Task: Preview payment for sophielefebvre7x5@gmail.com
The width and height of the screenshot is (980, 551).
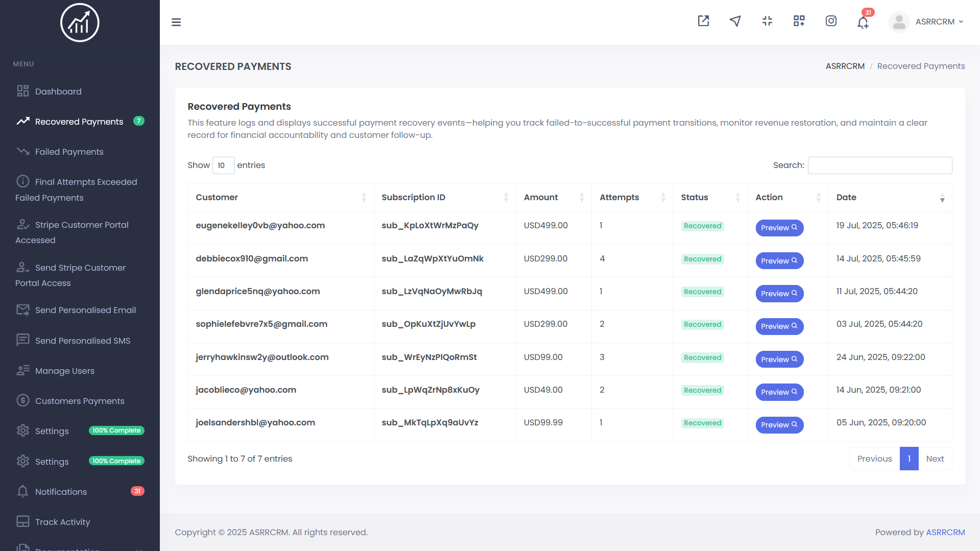Action: [779, 326]
